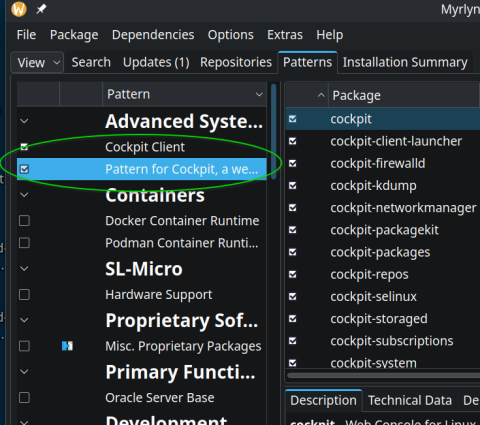This screenshot has height=425, width=480.
Task: Toggle the cockpit-client-launcher status checkbox
Action: (x=293, y=141)
